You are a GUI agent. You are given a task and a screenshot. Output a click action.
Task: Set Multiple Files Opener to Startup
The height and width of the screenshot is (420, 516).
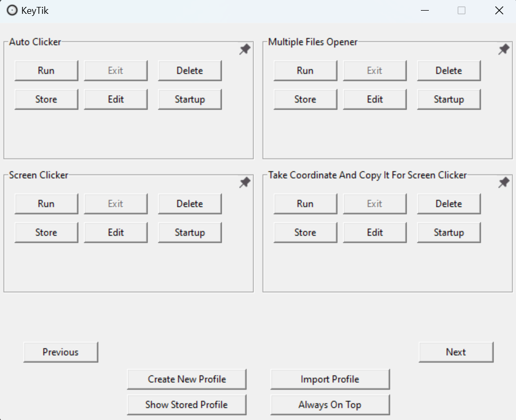pos(449,99)
